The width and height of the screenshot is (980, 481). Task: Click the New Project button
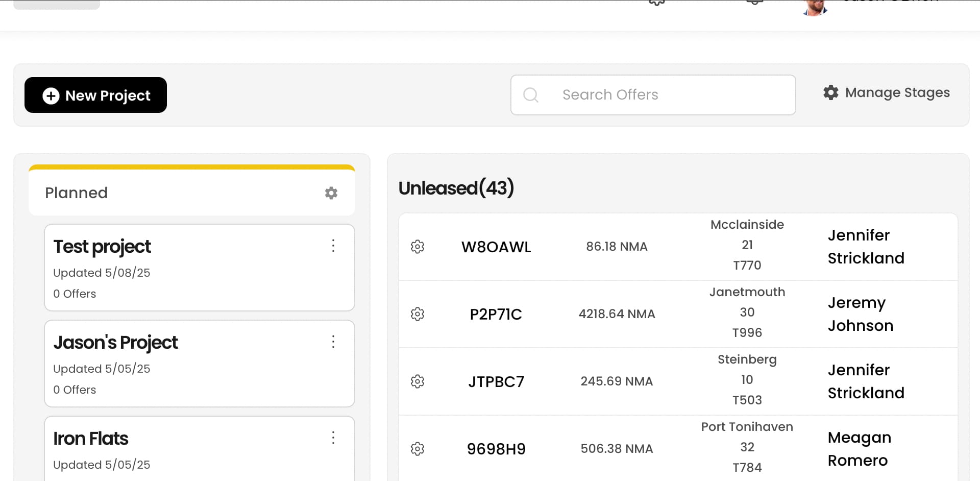[x=95, y=95]
